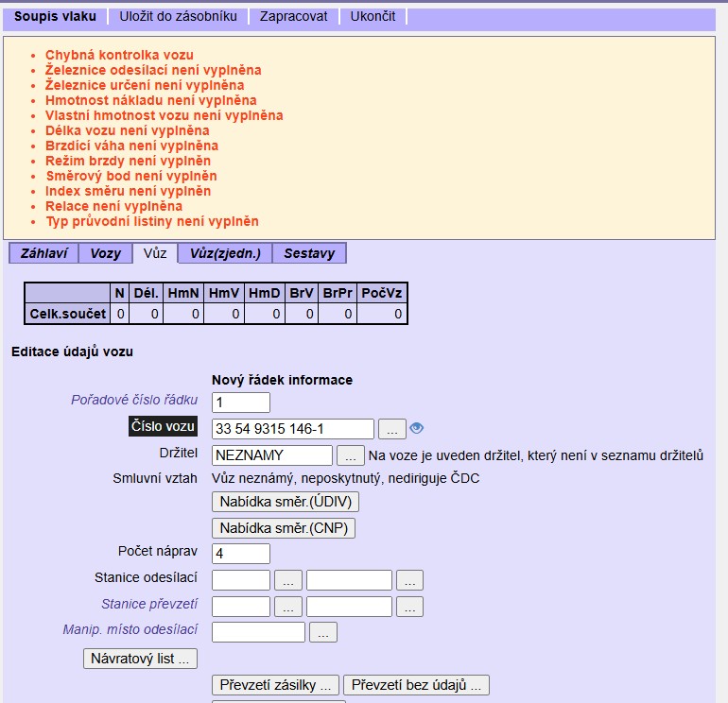Viewport: 728px width, 703px height.
Task: Open the lookup button next to Číslo vozu field
Action: [x=392, y=429]
